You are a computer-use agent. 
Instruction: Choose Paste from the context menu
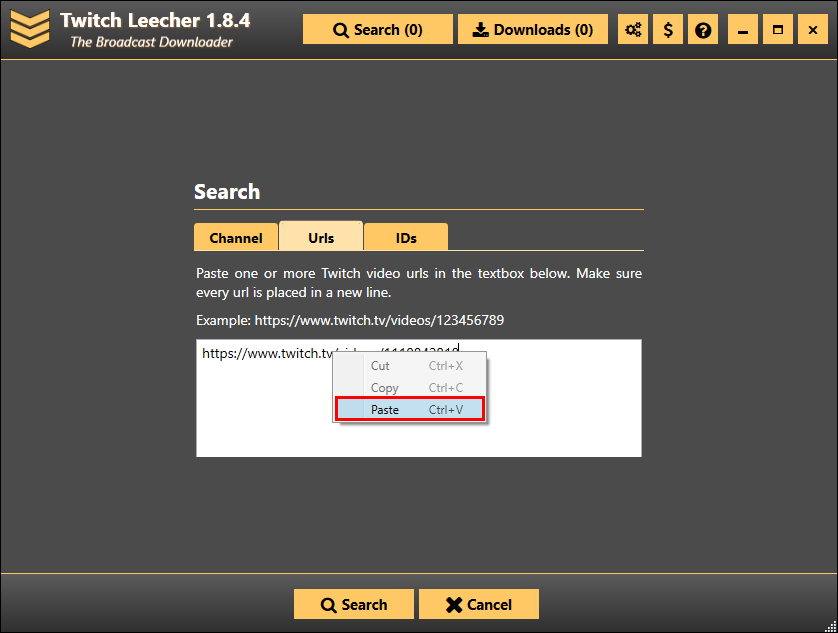(x=409, y=410)
